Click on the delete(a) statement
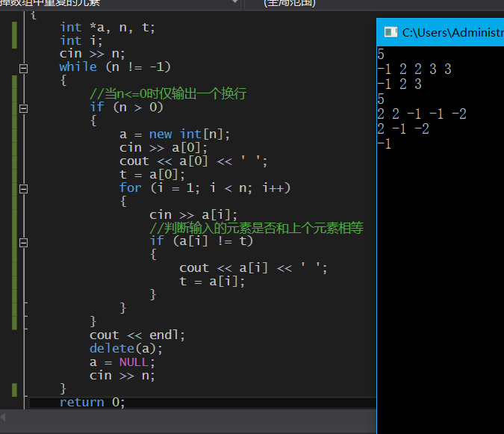 pos(125,349)
